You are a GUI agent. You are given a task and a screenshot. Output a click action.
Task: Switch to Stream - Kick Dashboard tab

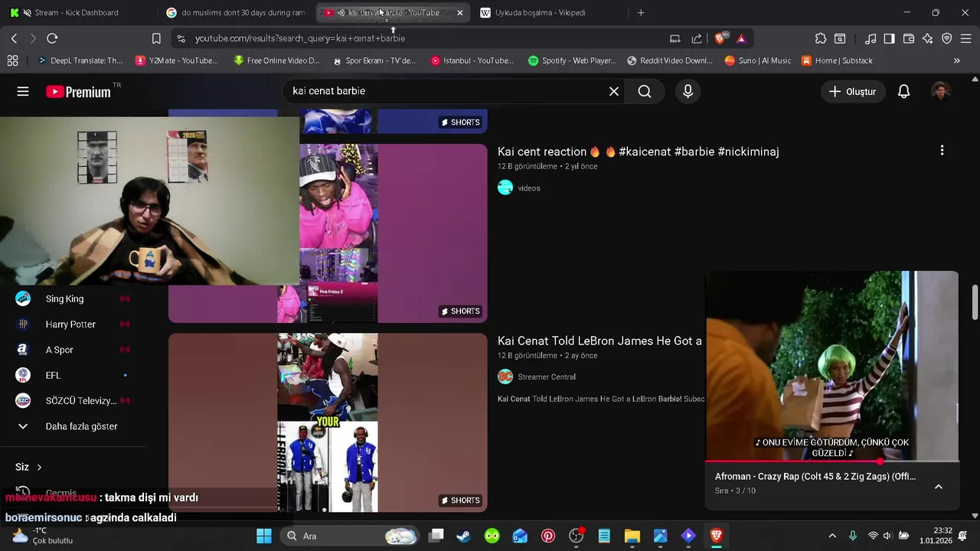[x=77, y=12]
